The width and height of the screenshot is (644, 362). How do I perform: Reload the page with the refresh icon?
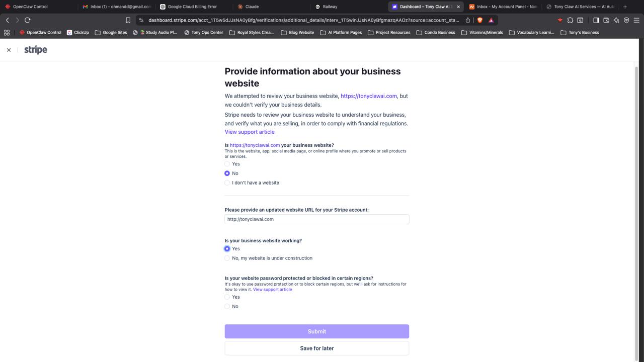[x=28, y=20]
